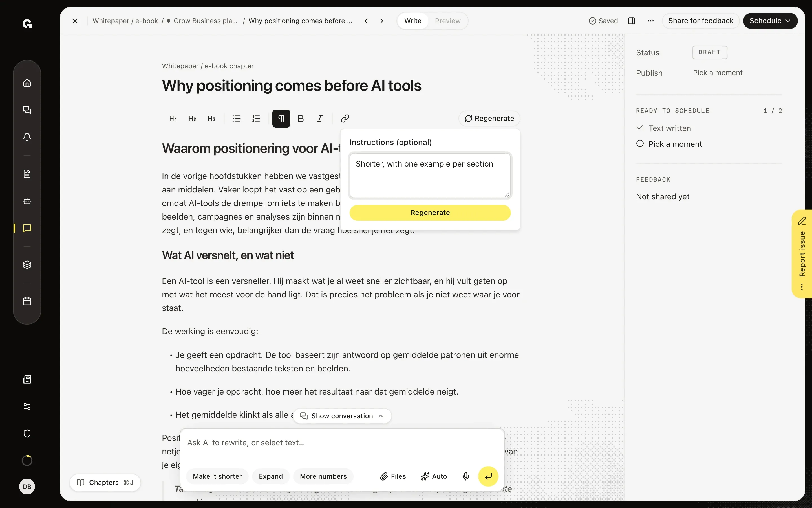Click the heading Wat AI versnelt, en wat niet
Viewport: 812px width, 508px height.
[228, 255]
